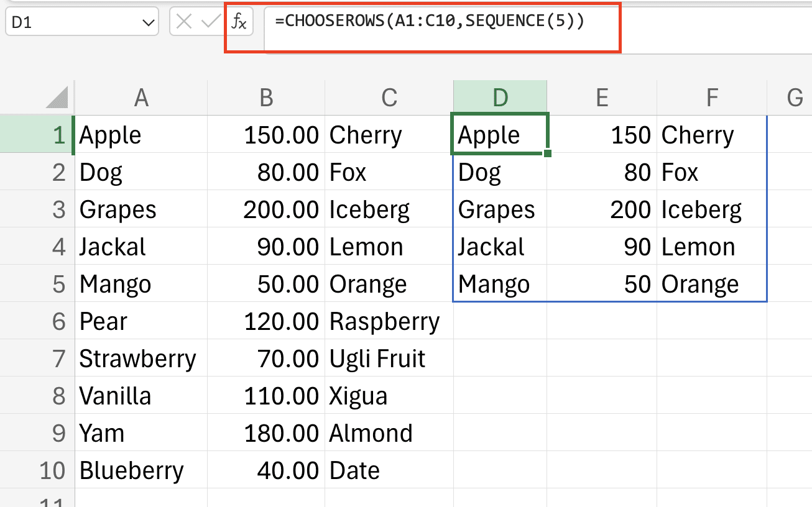Click cell F2 containing Fox
812x507 pixels.
coord(712,171)
